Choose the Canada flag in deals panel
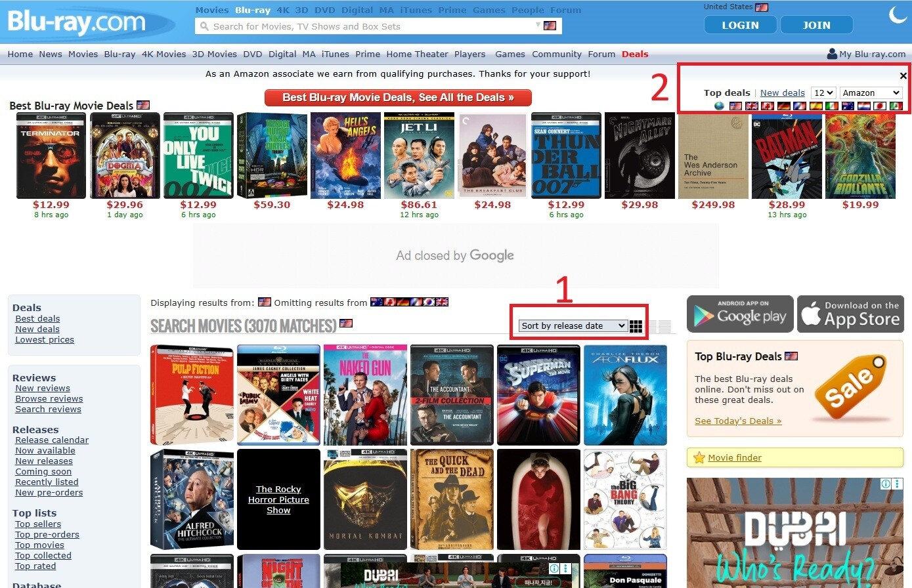This screenshot has width=912, height=588. tap(768, 106)
